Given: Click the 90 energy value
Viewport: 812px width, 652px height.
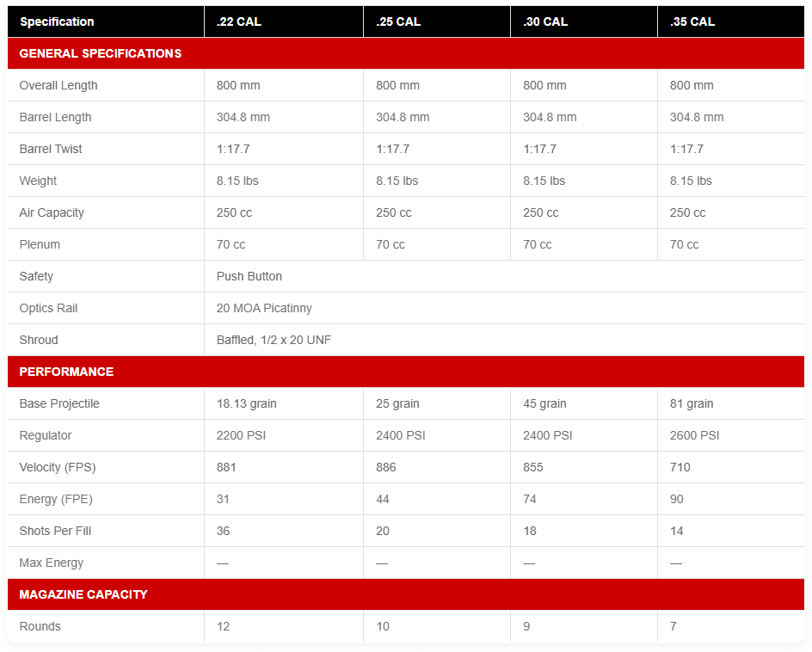Looking at the screenshot, I should [x=677, y=499].
